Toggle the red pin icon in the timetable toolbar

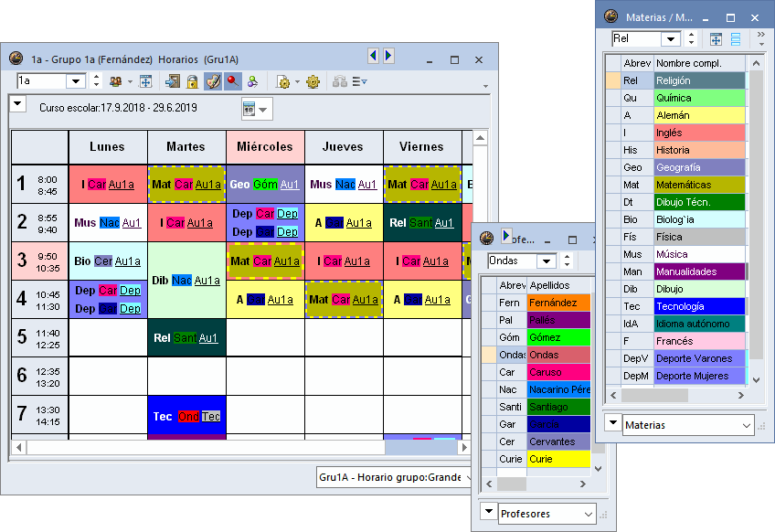click(232, 81)
